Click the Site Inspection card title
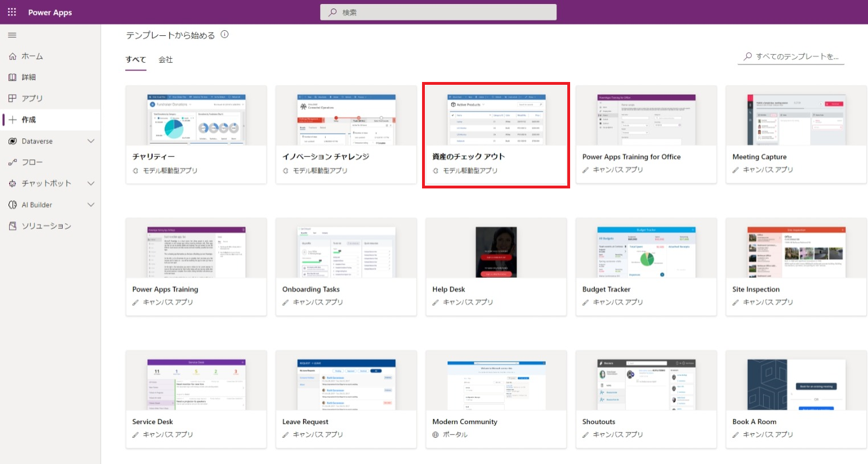Image resolution: width=868 pixels, height=464 pixels. pyautogui.click(x=756, y=289)
